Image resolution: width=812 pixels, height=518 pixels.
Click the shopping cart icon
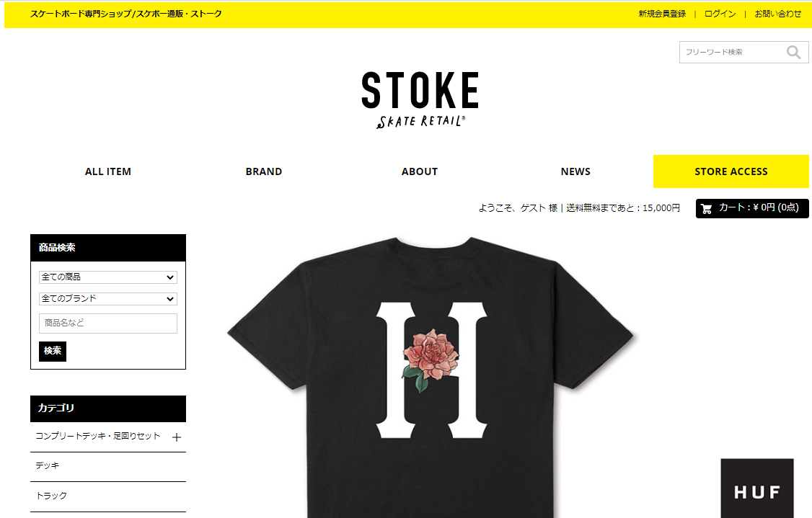point(707,208)
